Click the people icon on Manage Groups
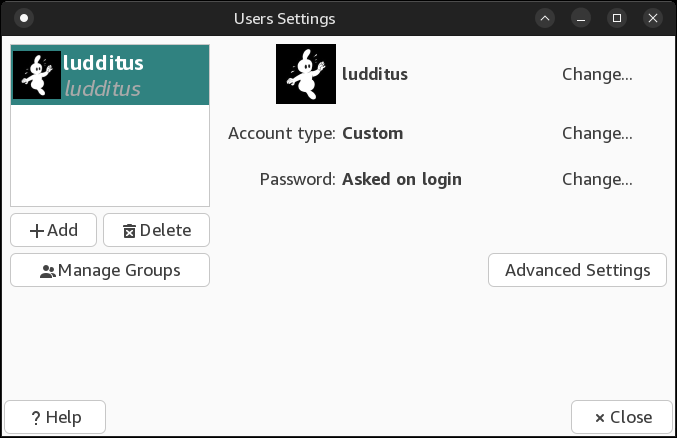The image size is (677, 438). (x=48, y=271)
